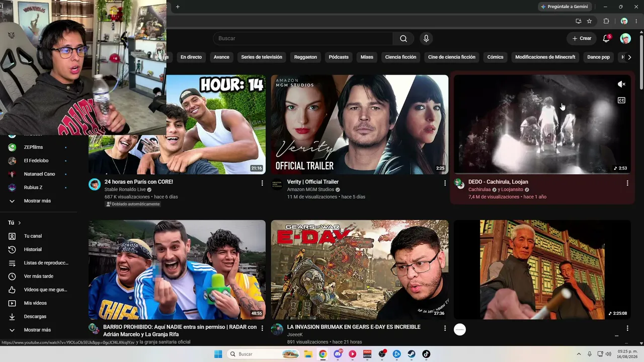Open the Rubius Z subscription
644x362 pixels.
38,188
